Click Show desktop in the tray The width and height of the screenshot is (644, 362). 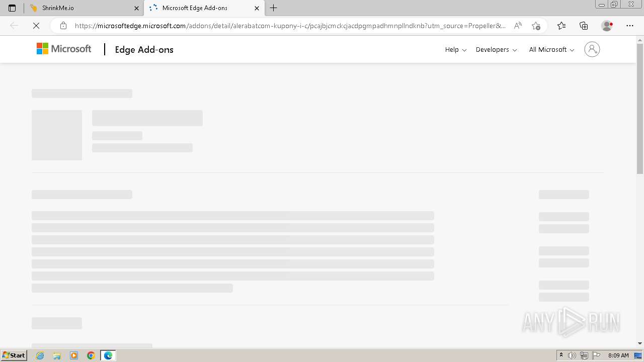coord(638,355)
